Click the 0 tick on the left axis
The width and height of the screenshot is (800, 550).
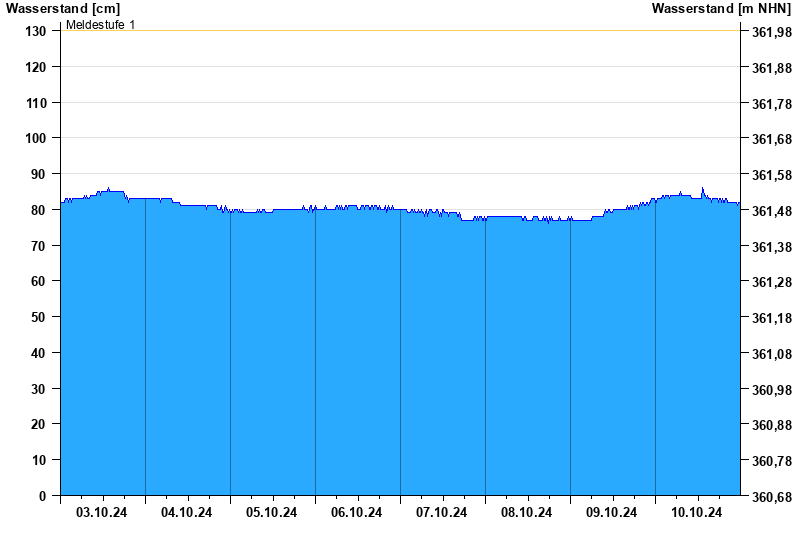click(43, 496)
